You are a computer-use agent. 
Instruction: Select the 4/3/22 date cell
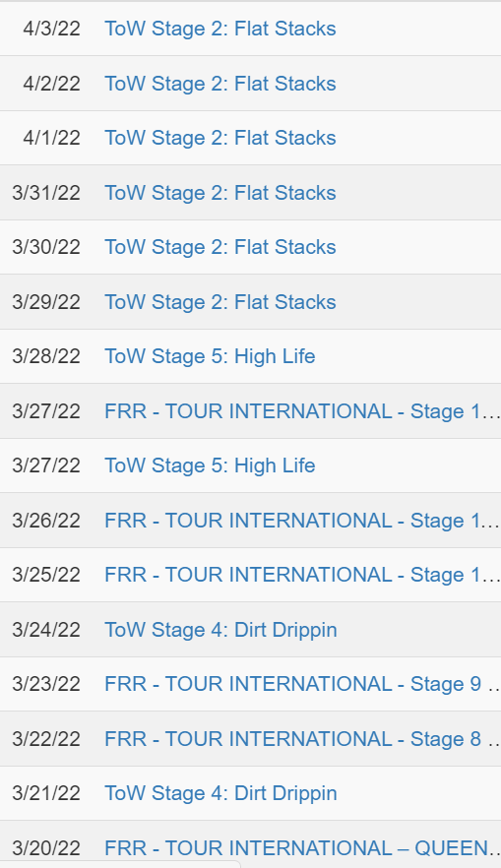coord(51,29)
